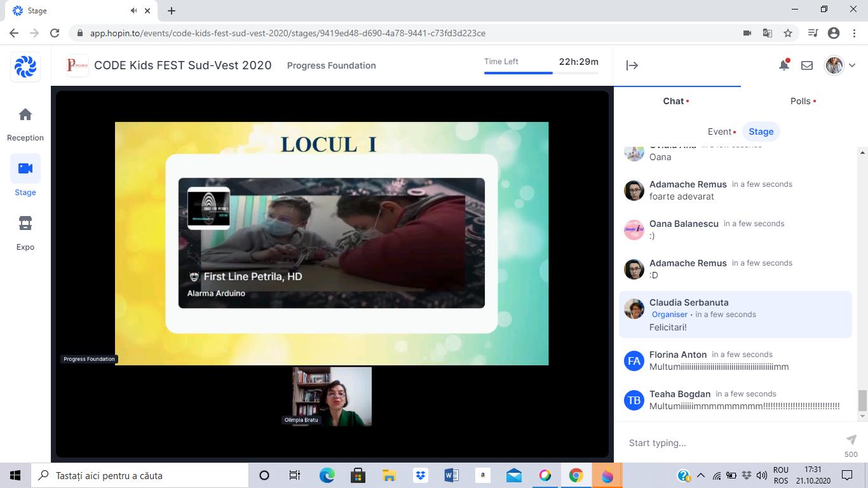Open the Reception home icon

pyautogui.click(x=25, y=115)
